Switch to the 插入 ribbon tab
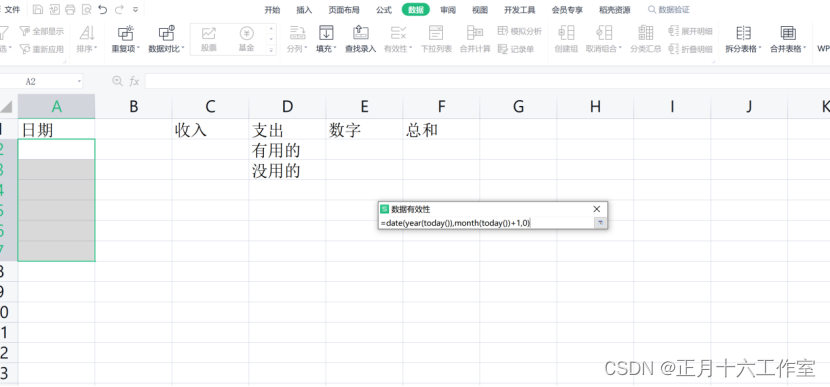830x387 pixels. (304, 10)
